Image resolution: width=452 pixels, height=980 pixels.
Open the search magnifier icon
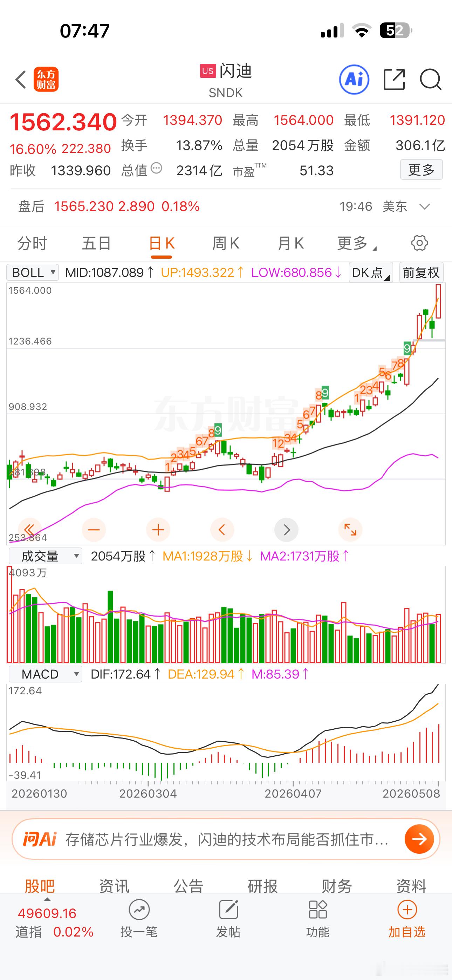coord(430,80)
